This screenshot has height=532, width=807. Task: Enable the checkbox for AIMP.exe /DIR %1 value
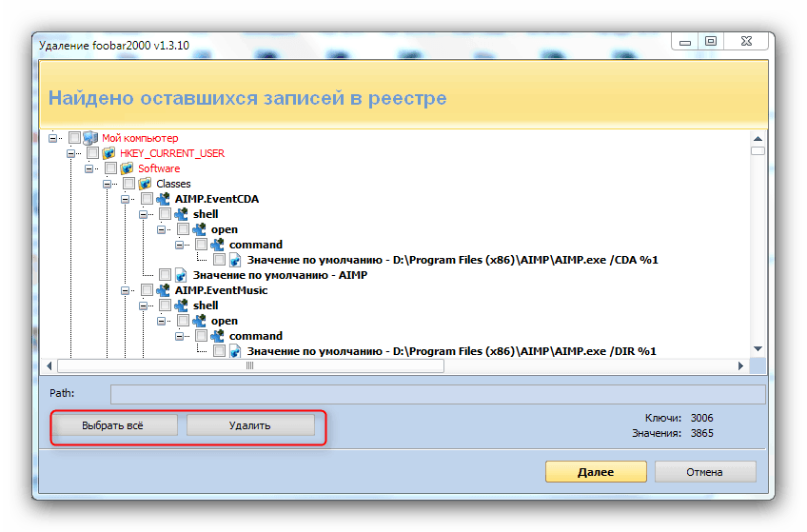[x=219, y=351]
